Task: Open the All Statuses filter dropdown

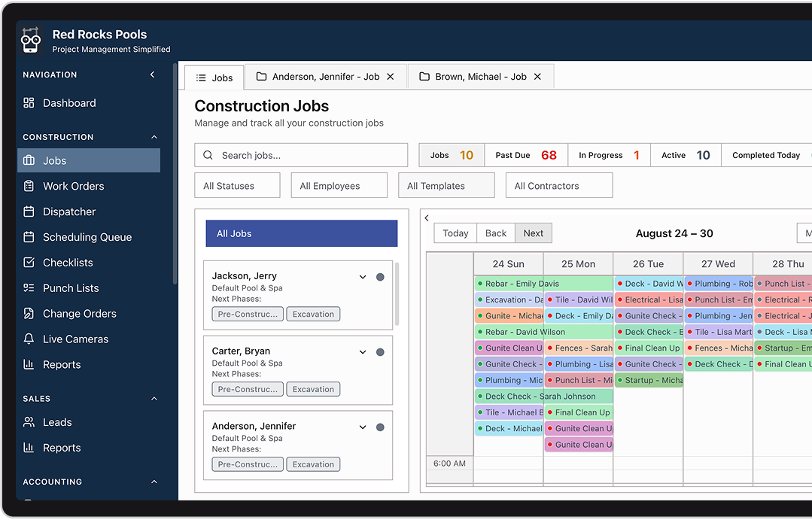Action: pyautogui.click(x=237, y=186)
